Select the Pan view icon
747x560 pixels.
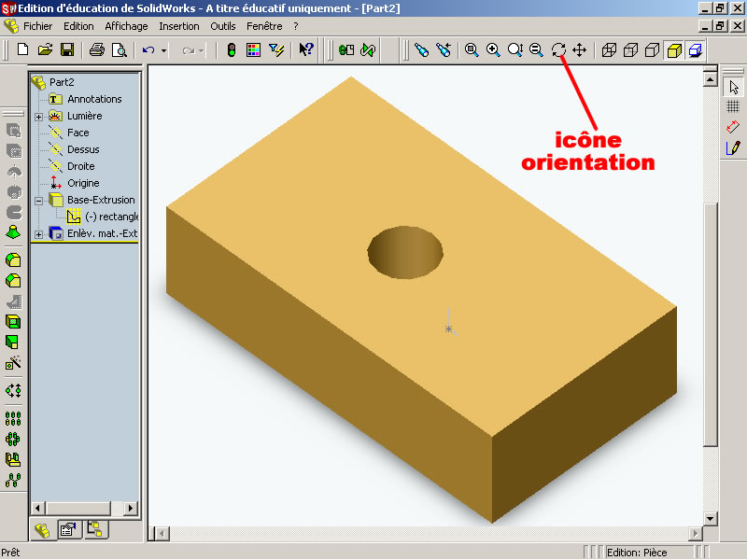point(579,49)
